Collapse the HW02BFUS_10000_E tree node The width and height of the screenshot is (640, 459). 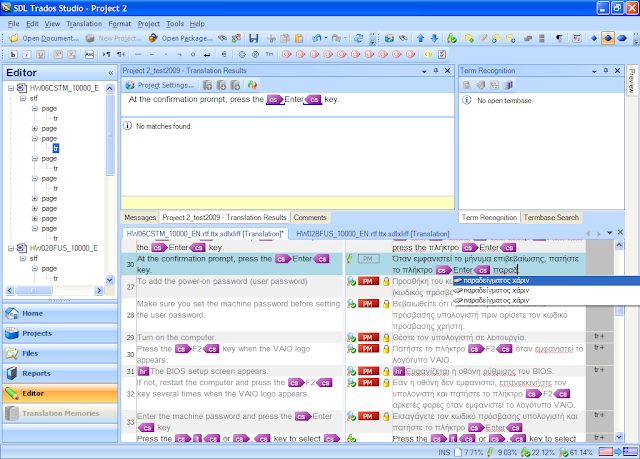tap(11, 248)
